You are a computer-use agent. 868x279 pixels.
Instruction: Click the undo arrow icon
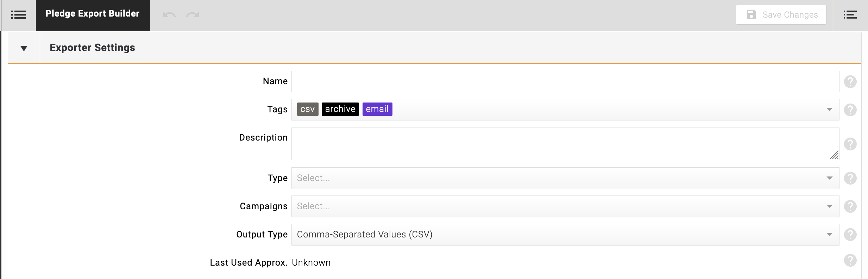pos(169,15)
